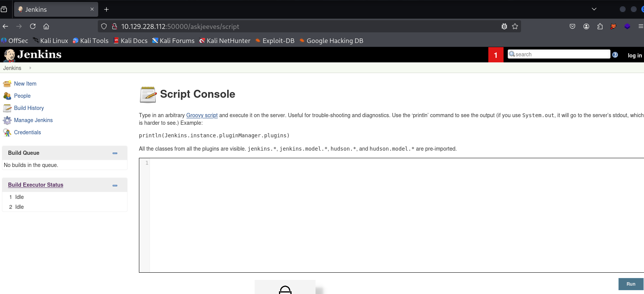Click the red notification badge showing 1

pos(496,55)
